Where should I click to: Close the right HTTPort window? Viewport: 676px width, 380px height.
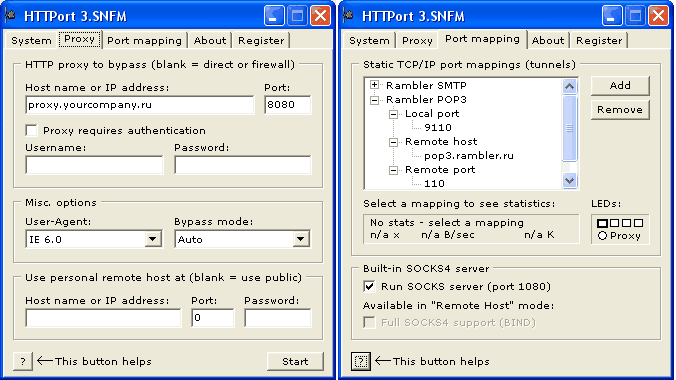[658, 16]
